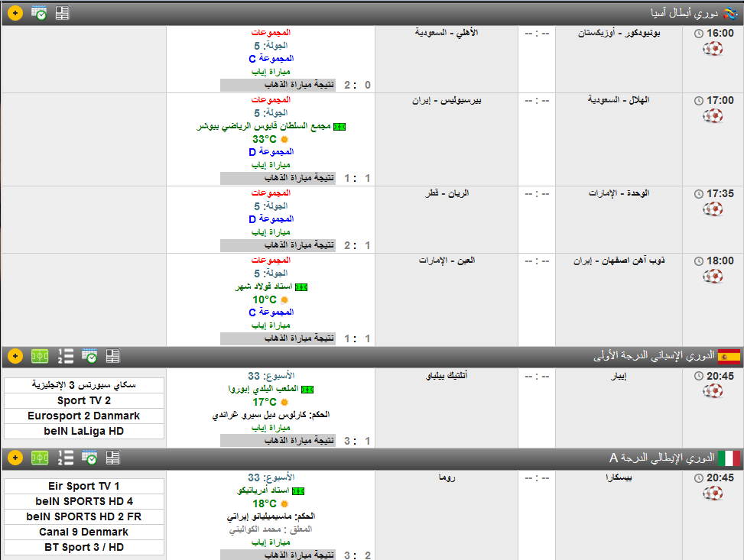Click soccer ball icon under 18:00 match
Viewport: 744px width, 560px height.
[713, 277]
